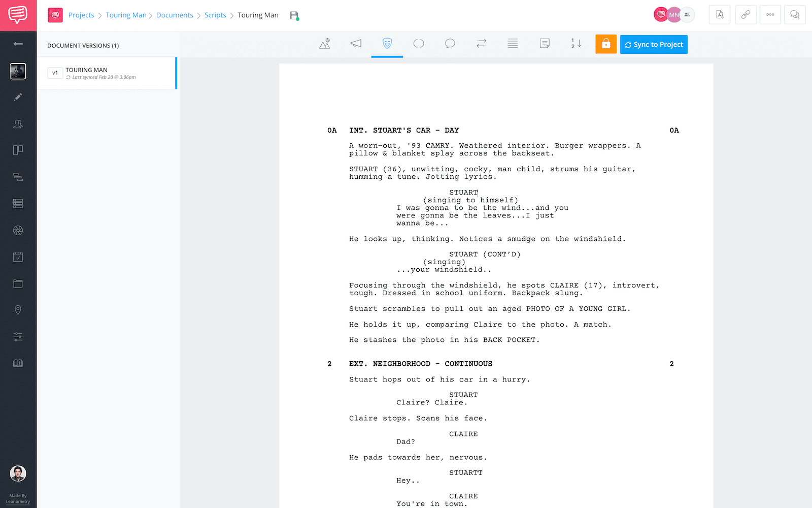This screenshot has height=508, width=812.
Task: Select version v1 of TOURING MAN
Action: pos(107,73)
